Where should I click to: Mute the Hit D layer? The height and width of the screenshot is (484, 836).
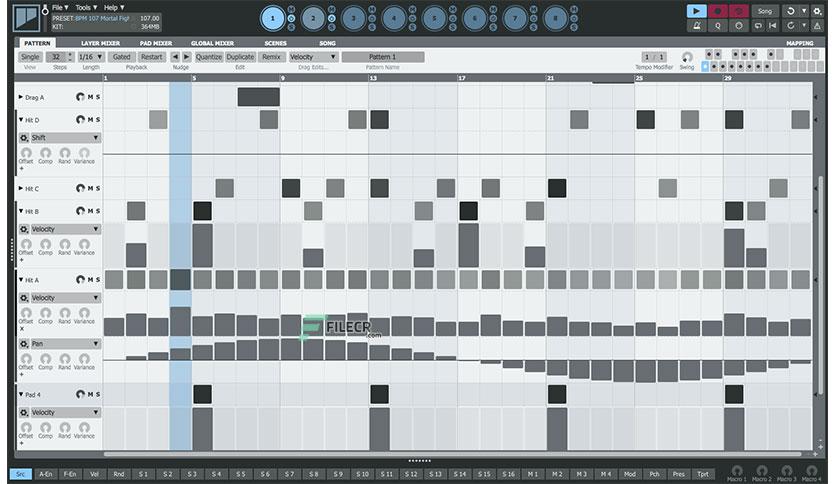pos(90,119)
